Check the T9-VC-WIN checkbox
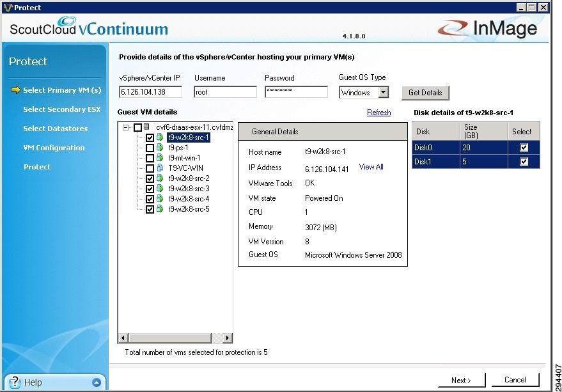The height and width of the screenshot is (392, 562). (x=150, y=168)
